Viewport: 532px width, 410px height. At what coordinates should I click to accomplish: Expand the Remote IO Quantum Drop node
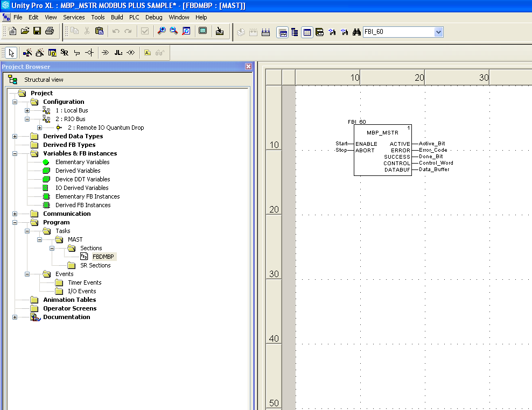coord(40,128)
